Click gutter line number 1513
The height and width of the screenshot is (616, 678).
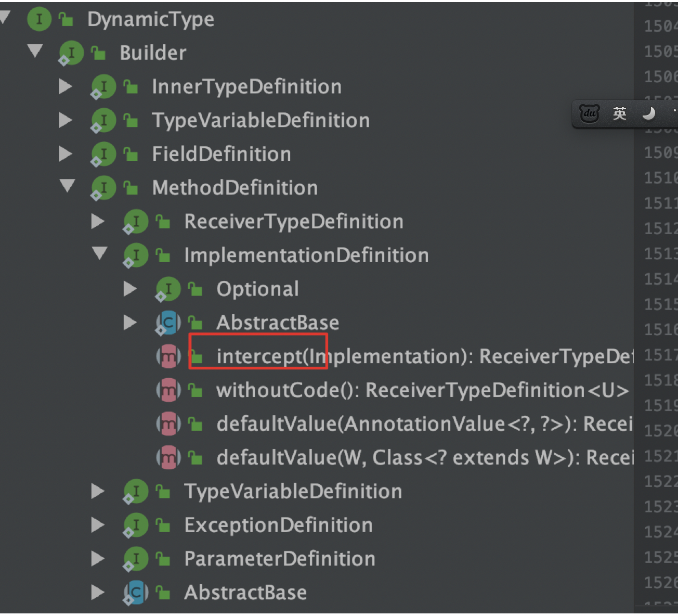tap(661, 254)
